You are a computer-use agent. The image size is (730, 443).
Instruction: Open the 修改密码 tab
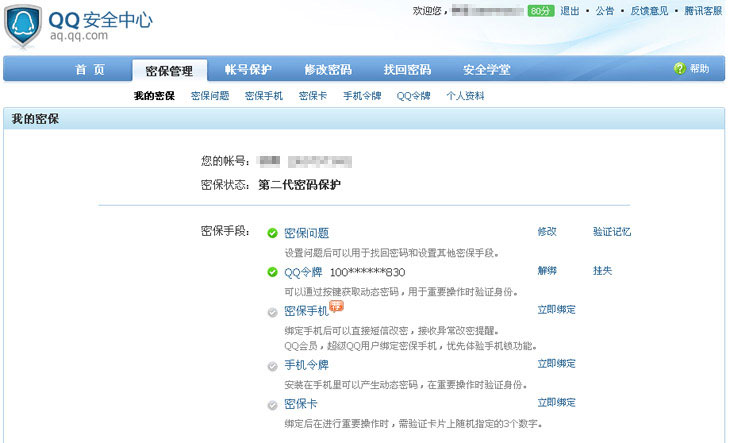pos(328,70)
